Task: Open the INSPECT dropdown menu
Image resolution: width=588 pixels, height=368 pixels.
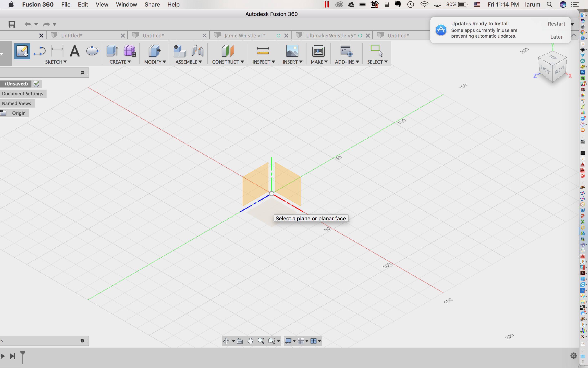Action: [x=264, y=62]
